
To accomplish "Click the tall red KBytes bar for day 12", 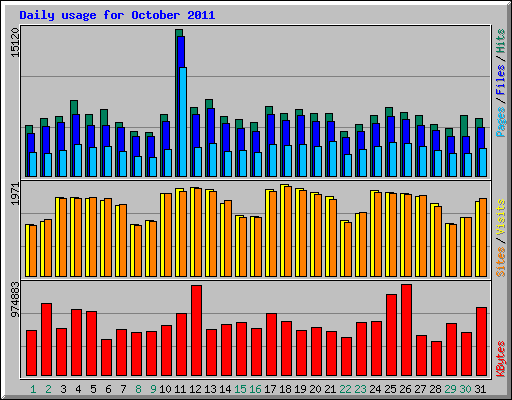I will pyautogui.click(x=197, y=331).
